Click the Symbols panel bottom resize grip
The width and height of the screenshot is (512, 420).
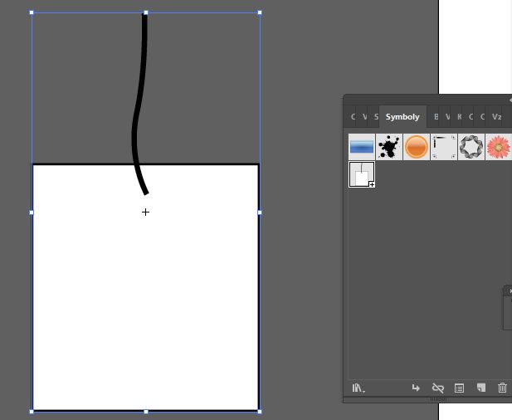pos(438,399)
